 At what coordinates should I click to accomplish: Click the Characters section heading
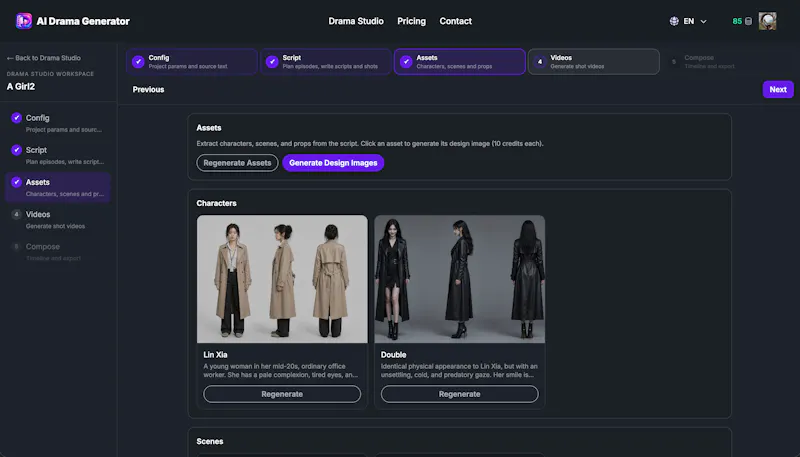(216, 203)
